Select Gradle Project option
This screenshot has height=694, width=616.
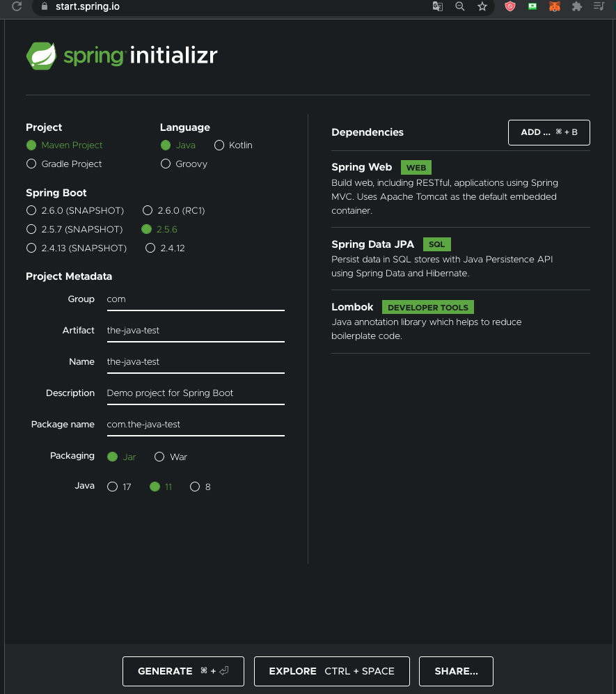(64, 164)
